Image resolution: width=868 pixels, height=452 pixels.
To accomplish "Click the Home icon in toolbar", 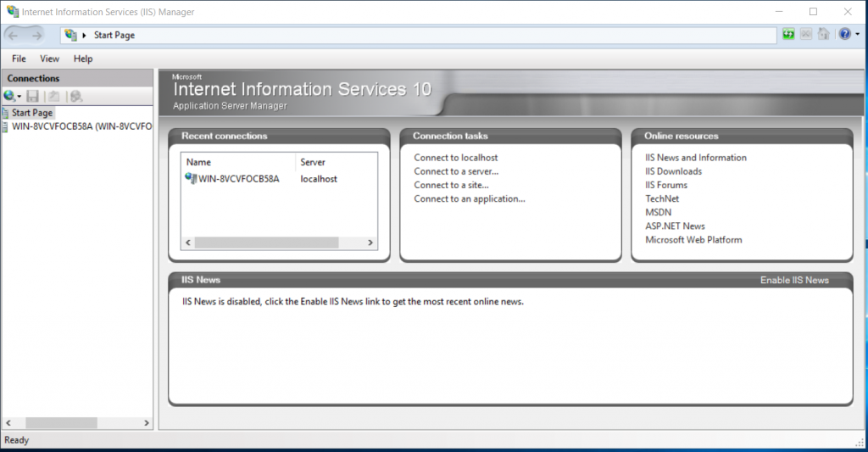I will click(824, 34).
